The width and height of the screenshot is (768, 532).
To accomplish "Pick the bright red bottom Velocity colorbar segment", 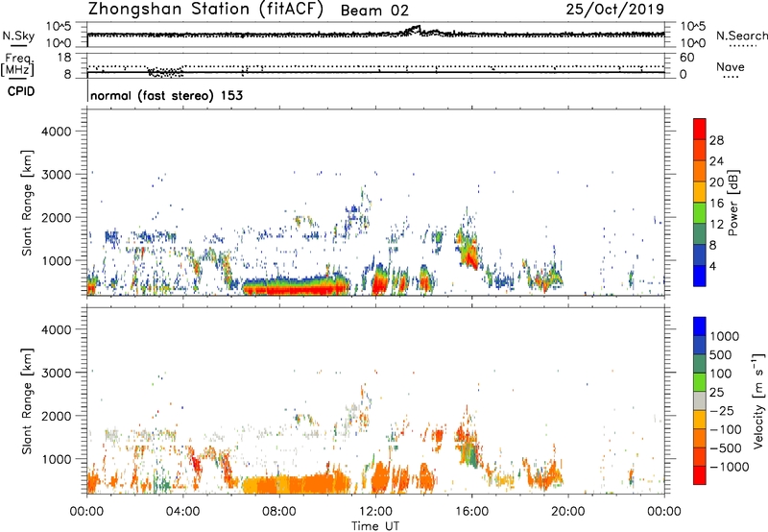I will [x=700, y=475].
